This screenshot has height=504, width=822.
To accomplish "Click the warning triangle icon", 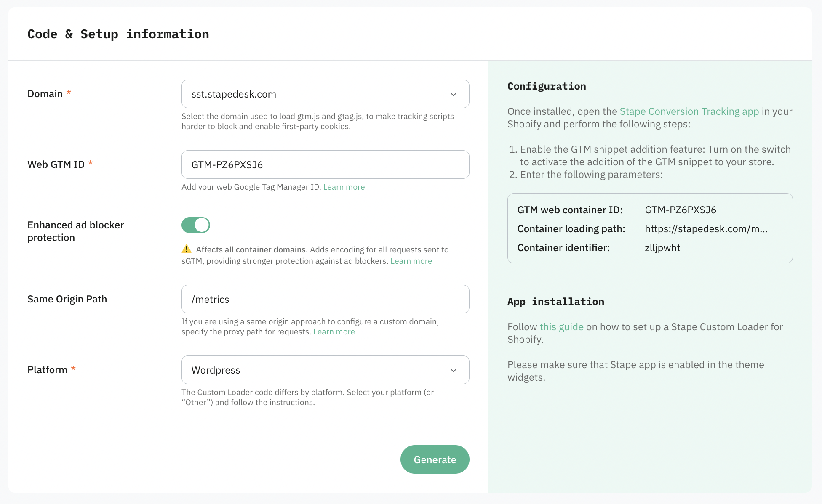I will pyautogui.click(x=187, y=249).
